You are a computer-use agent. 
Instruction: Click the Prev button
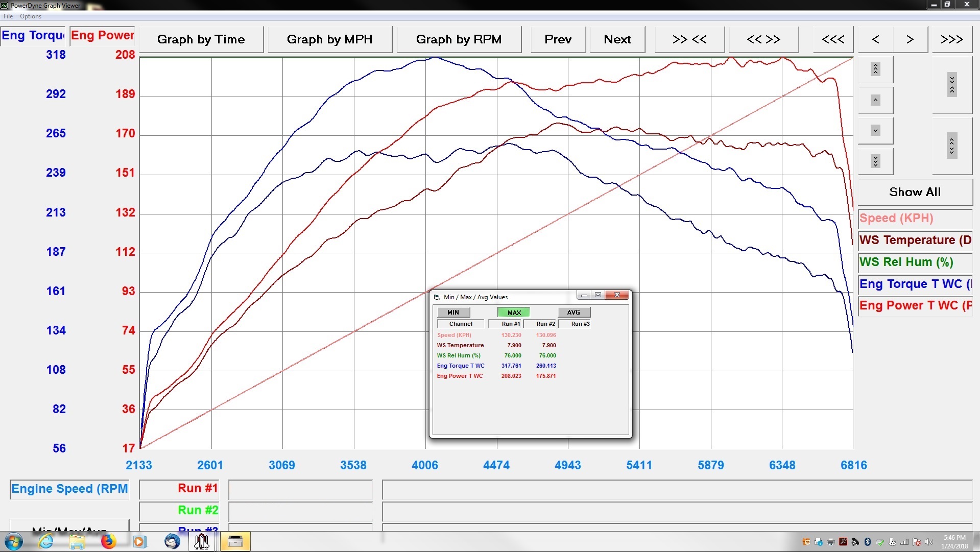(x=558, y=39)
